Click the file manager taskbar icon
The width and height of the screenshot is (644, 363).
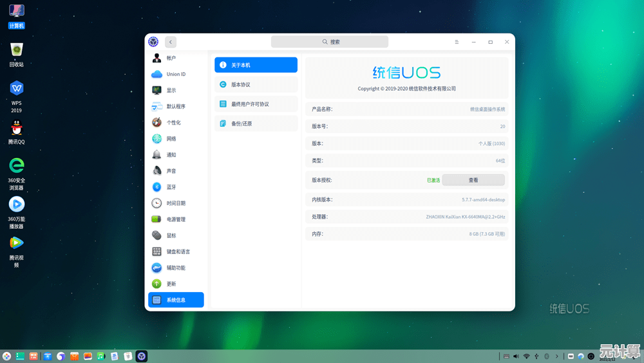click(x=47, y=356)
